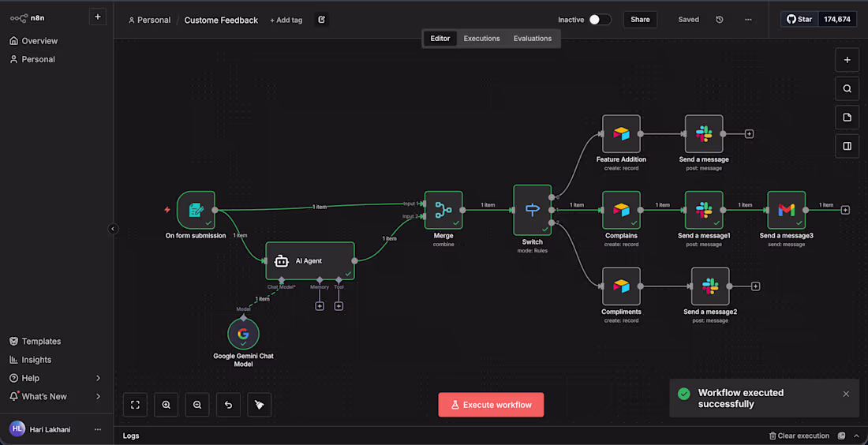Click Add tag
This screenshot has height=445, width=868.
tap(286, 20)
